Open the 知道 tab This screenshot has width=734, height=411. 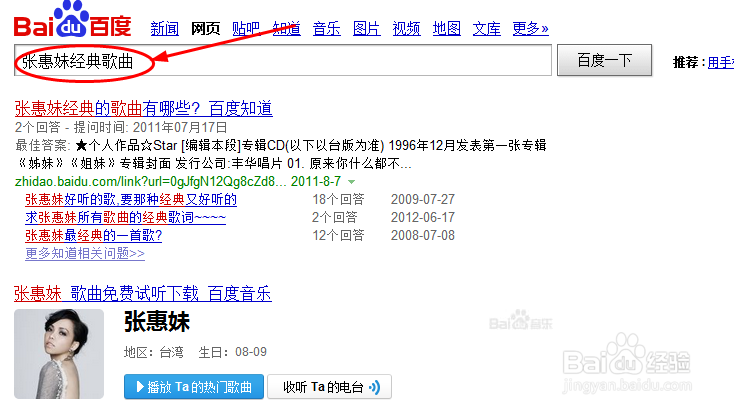[x=286, y=29]
